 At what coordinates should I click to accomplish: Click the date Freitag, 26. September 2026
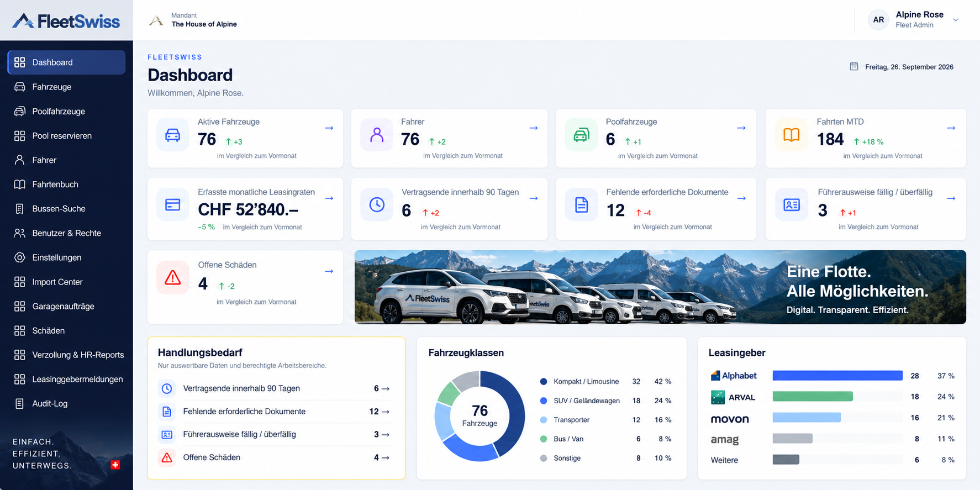point(909,67)
